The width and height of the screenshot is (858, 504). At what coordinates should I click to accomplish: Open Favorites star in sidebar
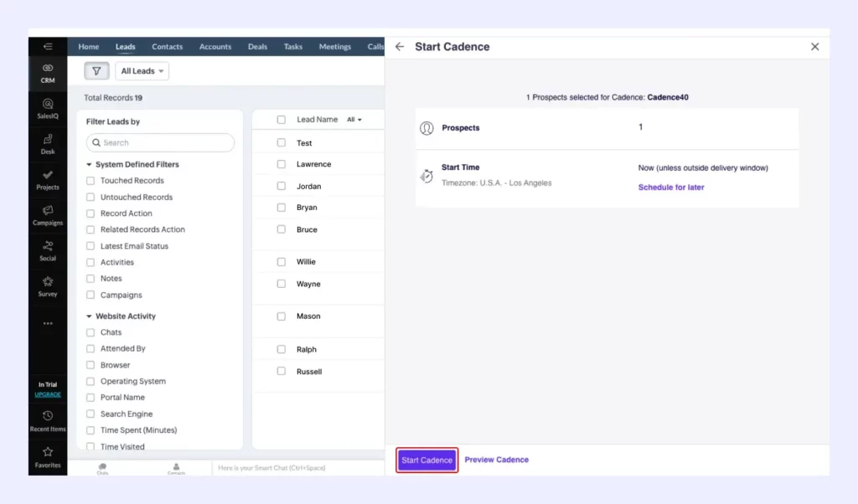coord(48,458)
